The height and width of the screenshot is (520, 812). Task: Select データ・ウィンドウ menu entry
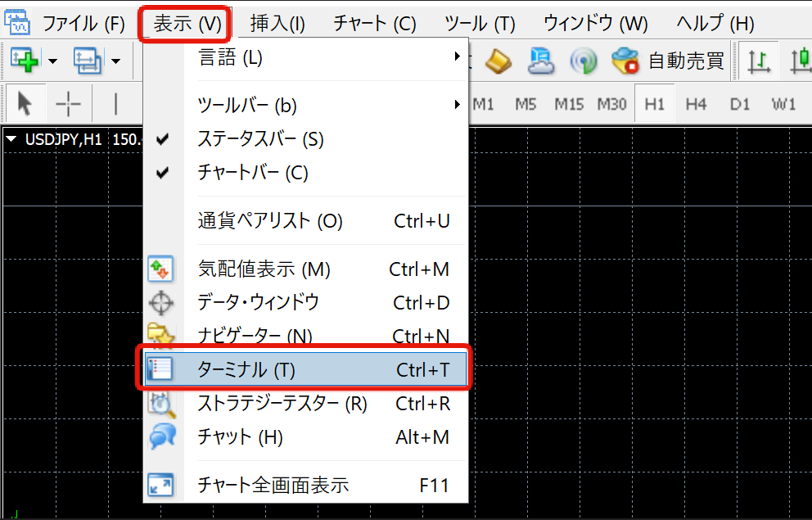pos(307,302)
